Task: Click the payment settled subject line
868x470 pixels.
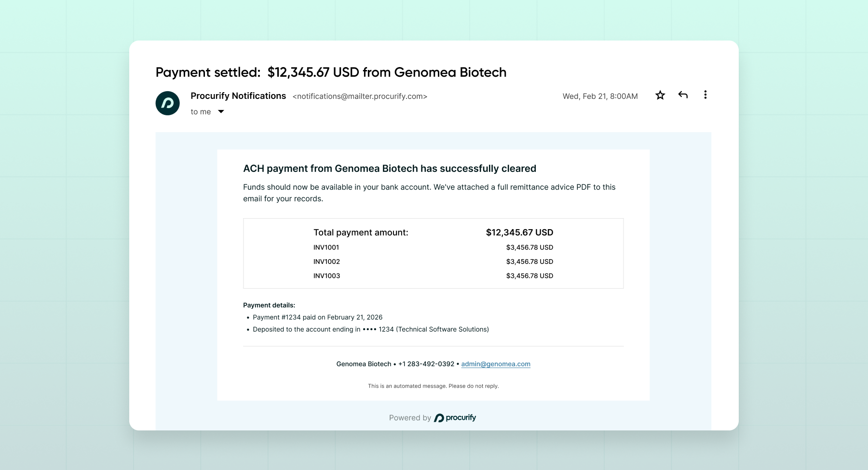Action: (x=331, y=72)
